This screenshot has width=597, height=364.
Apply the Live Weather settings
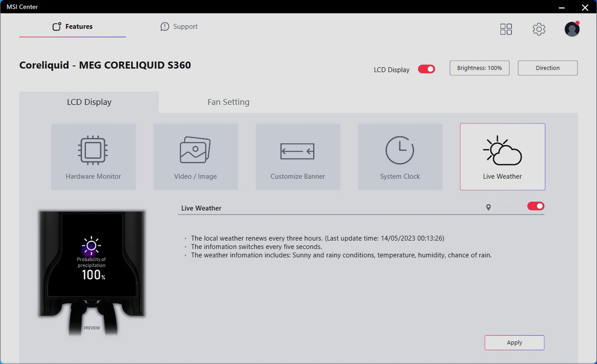tap(514, 342)
